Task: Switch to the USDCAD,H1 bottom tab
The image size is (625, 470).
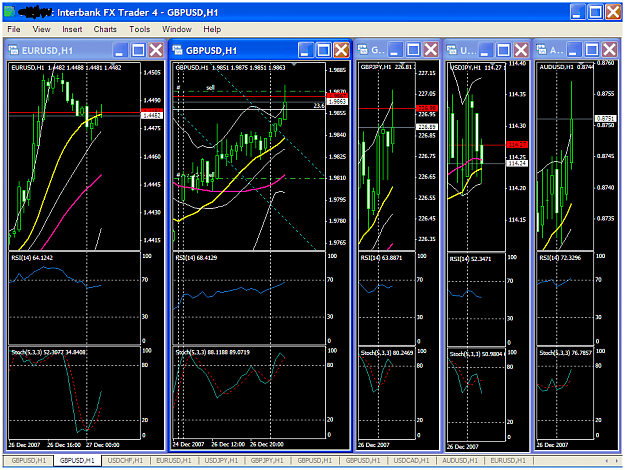Action: 411,460
